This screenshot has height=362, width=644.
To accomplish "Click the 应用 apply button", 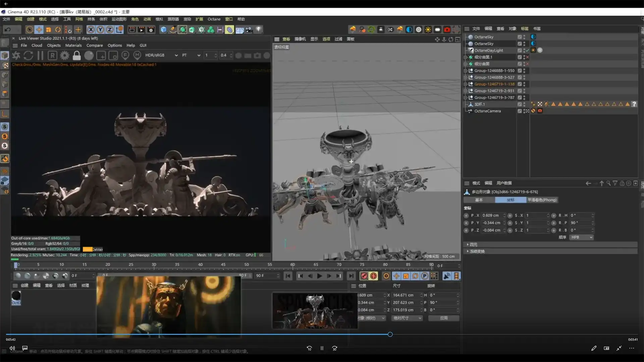I will click(x=443, y=318).
